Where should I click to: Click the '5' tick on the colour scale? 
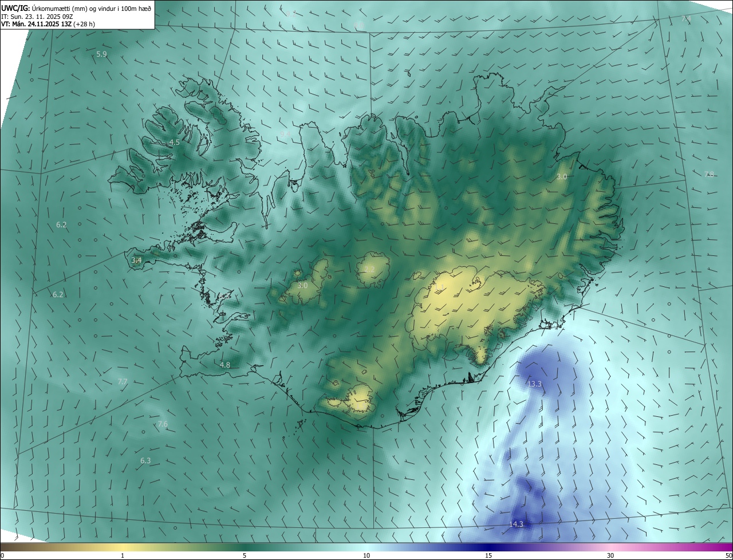(245, 555)
